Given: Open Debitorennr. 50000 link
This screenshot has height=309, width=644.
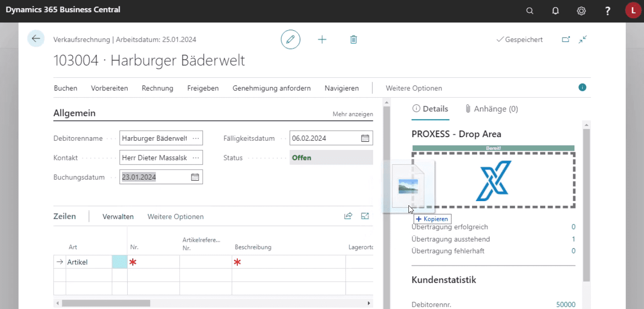Looking at the screenshot, I should click(566, 304).
